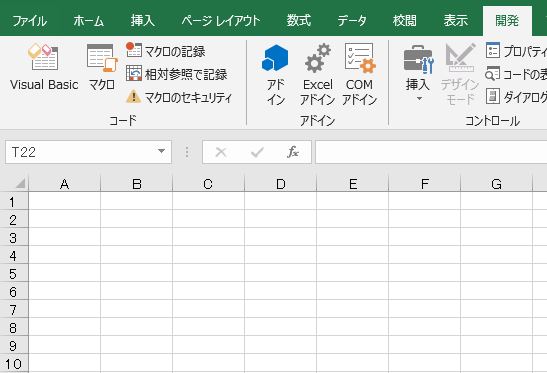Select row 7 header
This screenshot has width=547, height=373.
coord(13,309)
